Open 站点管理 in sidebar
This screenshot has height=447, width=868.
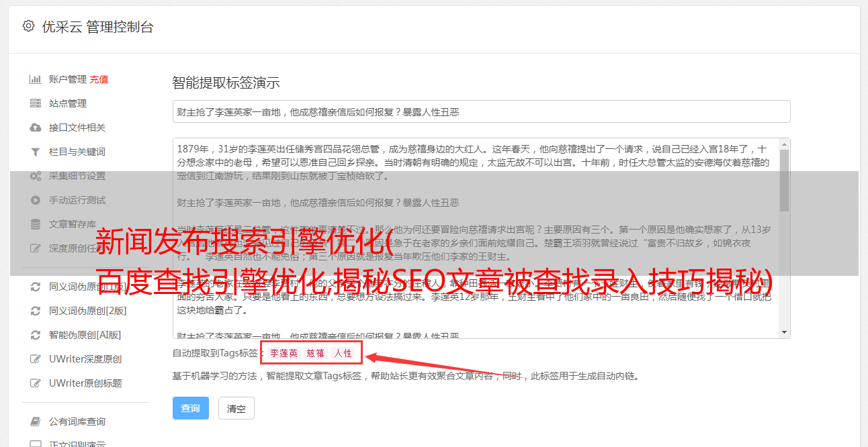pos(68,103)
